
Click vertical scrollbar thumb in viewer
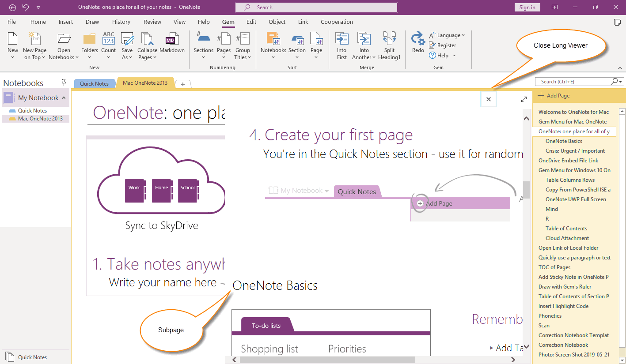[x=526, y=191]
